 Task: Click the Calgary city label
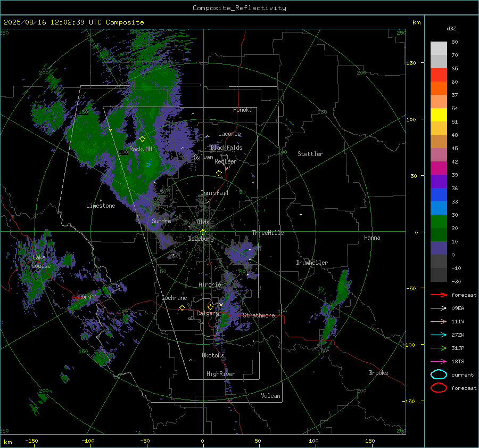click(x=208, y=313)
